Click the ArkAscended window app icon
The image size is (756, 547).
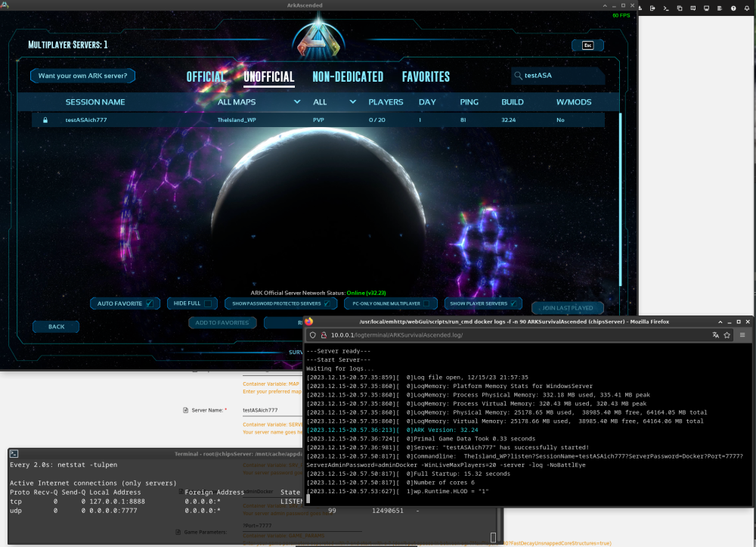[x=5, y=5]
